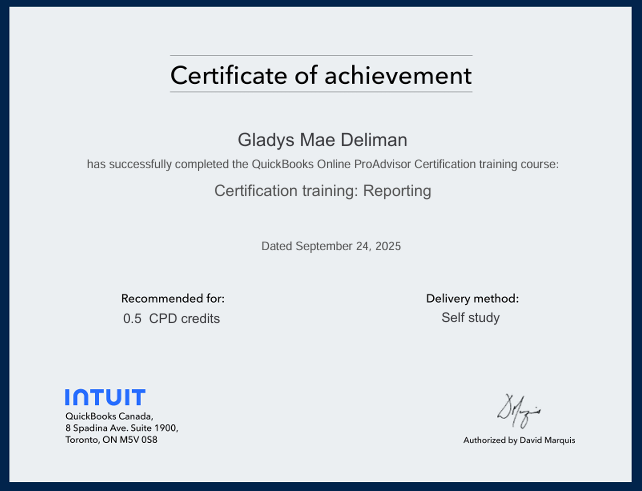Click the 'QuickBooks Canada,' address line
Viewport: 642px width, 491px height.
109,416
